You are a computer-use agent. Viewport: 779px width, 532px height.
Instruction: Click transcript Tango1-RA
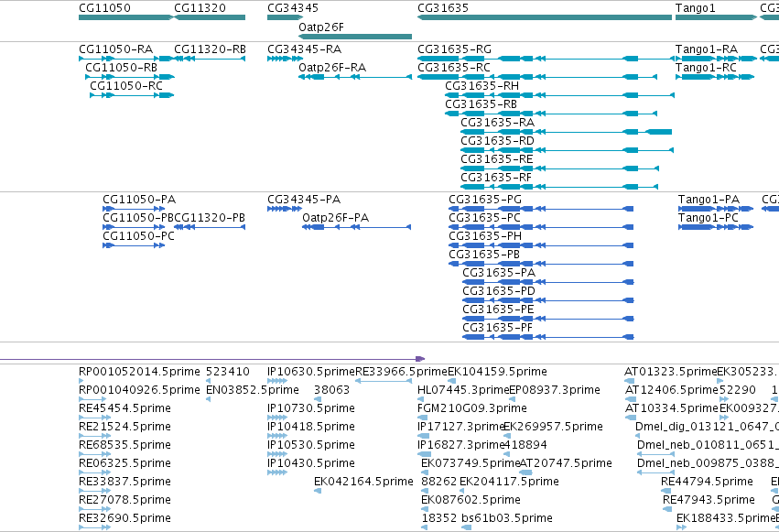point(716,59)
